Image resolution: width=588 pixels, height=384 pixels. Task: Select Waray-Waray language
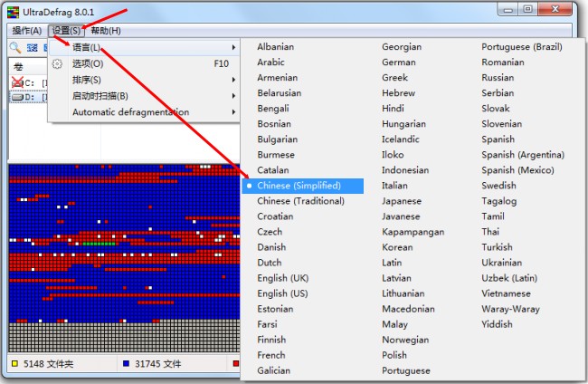pyautogui.click(x=510, y=309)
